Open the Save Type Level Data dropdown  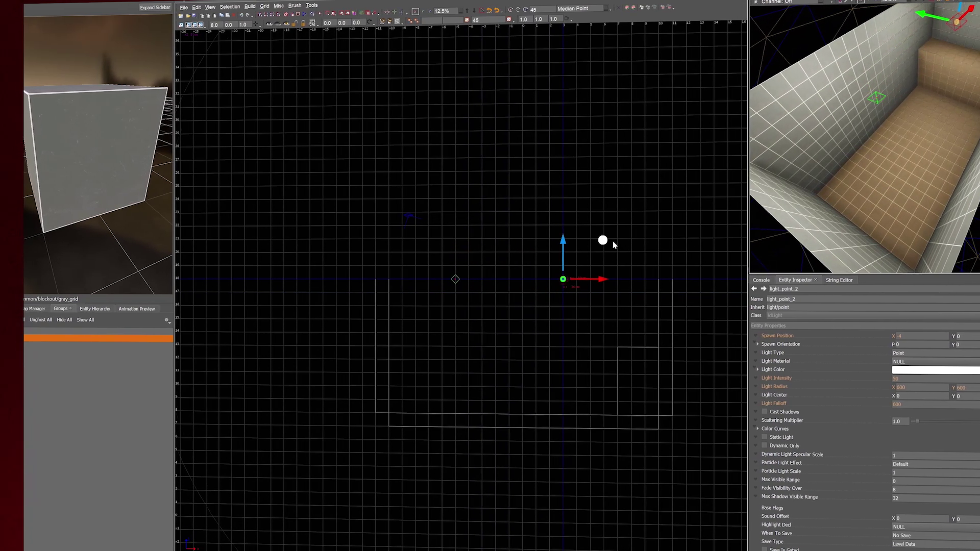[x=936, y=544]
